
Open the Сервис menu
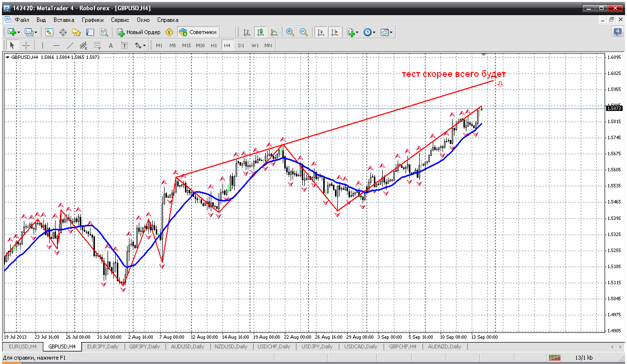120,20
